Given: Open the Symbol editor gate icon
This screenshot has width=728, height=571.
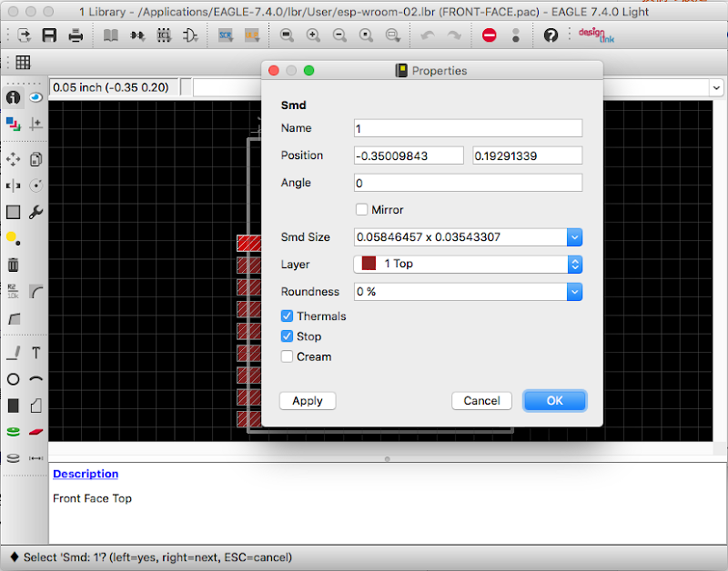Looking at the screenshot, I should click(x=190, y=35).
